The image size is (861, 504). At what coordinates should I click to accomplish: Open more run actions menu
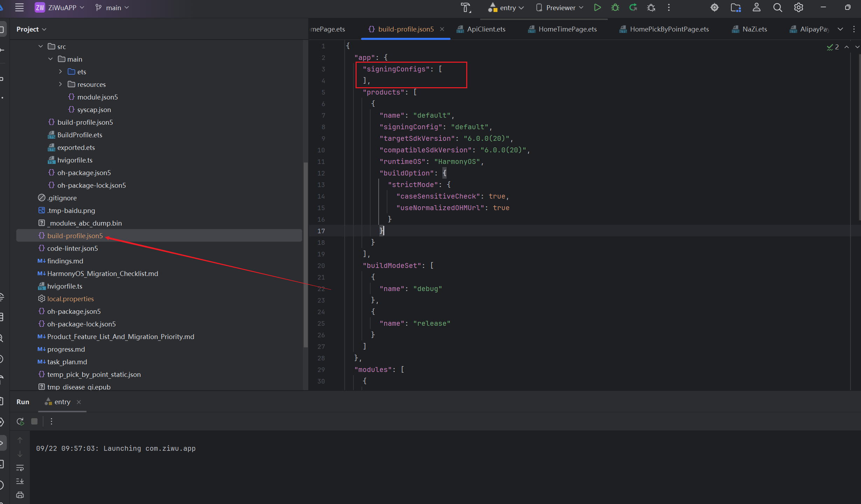(669, 7)
